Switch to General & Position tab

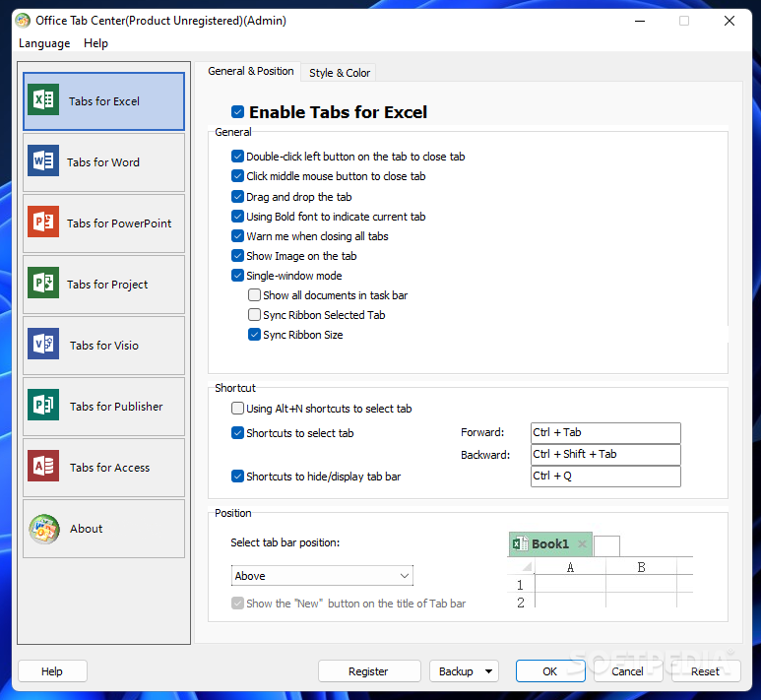coord(250,71)
